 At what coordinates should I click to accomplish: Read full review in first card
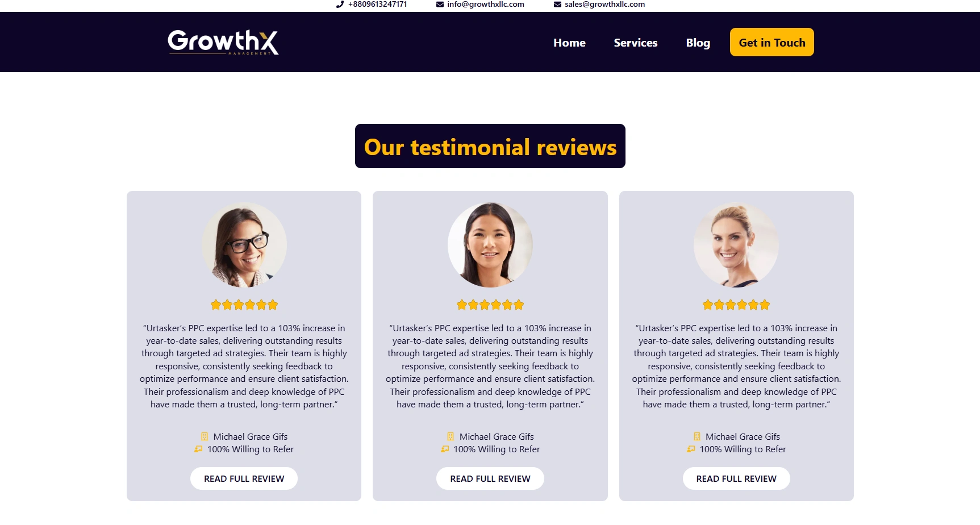244,478
